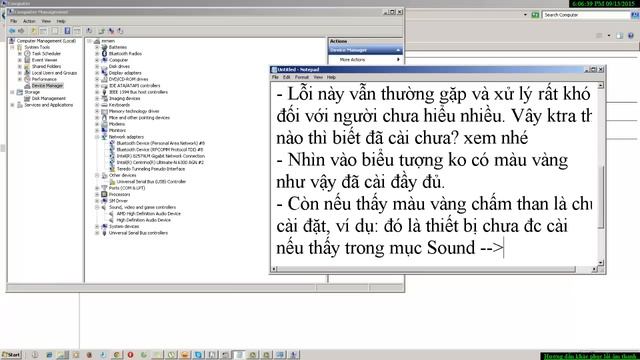Collapse Sound, video and game controllers
Image resolution: width=640 pixels, height=360 pixels.
coord(97,207)
